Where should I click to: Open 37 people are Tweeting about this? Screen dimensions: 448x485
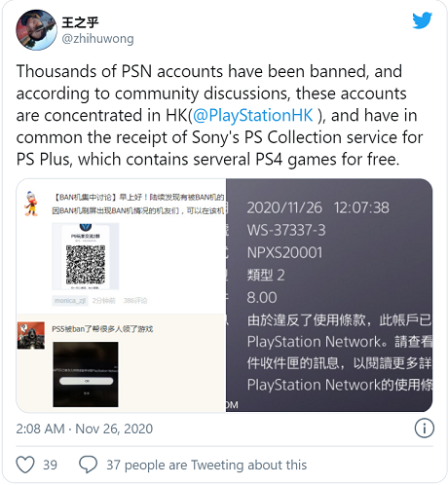[x=206, y=465]
